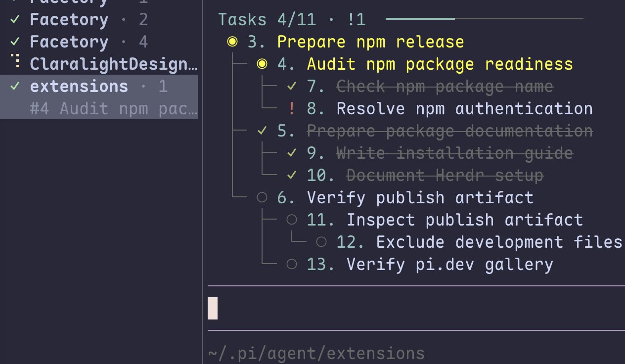This screenshot has height=364, width=625.
Task: Click the checkmark beside Write installation guide
Action: click(292, 153)
